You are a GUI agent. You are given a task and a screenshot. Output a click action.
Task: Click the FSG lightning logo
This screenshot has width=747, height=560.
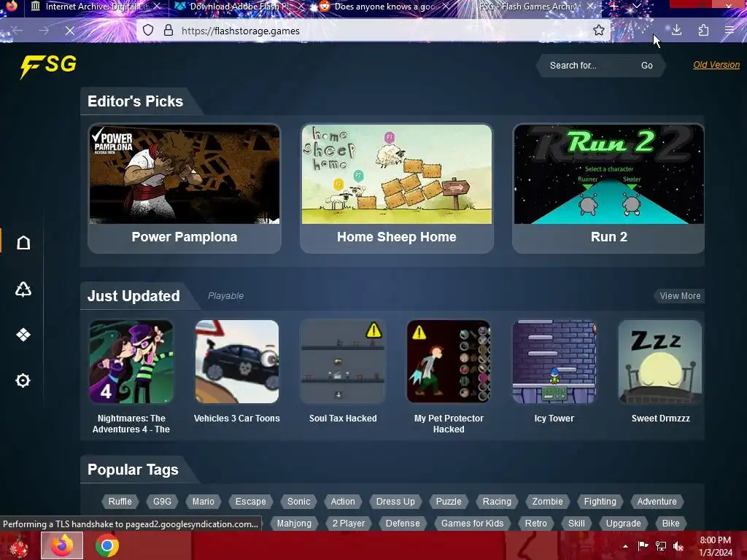48,66
